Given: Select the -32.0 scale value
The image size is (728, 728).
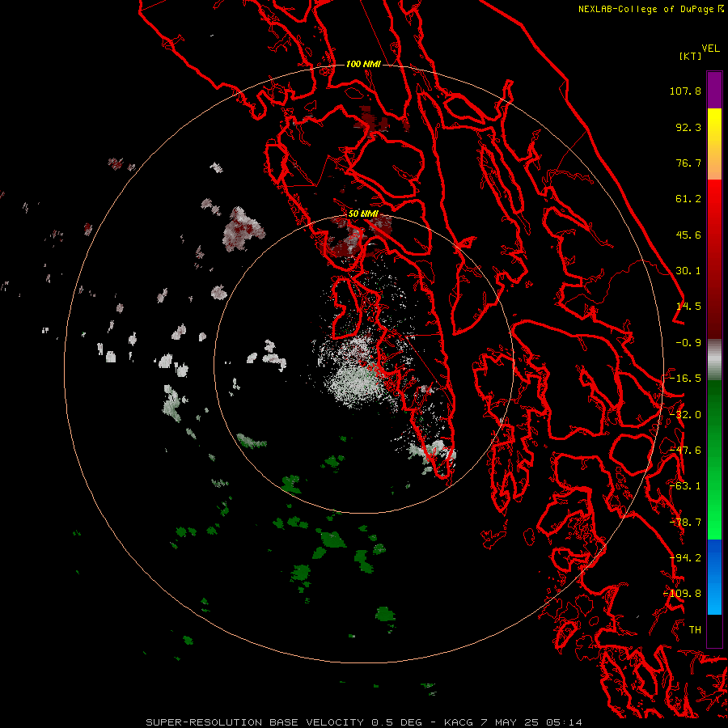Looking at the screenshot, I should (685, 415).
